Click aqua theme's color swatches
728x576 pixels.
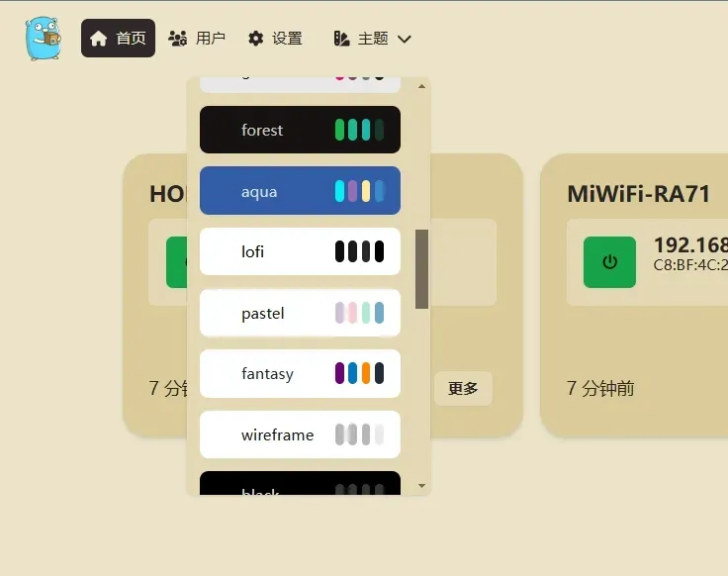(359, 191)
